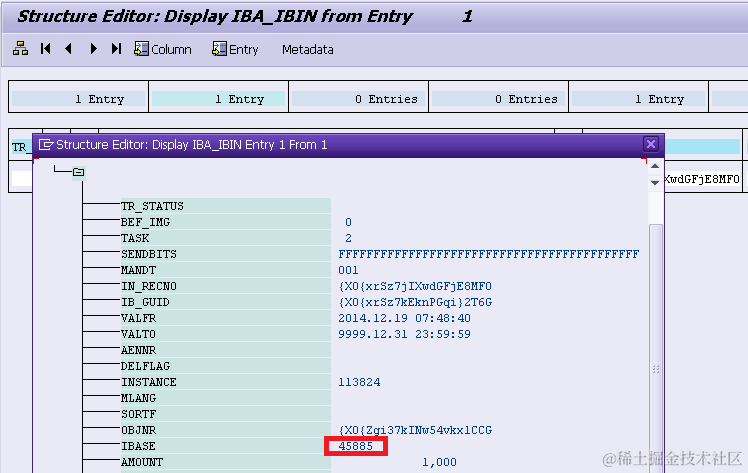Select the IBASE field row
Image resolution: width=748 pixels, height=473 pixels.
point(226,446)
